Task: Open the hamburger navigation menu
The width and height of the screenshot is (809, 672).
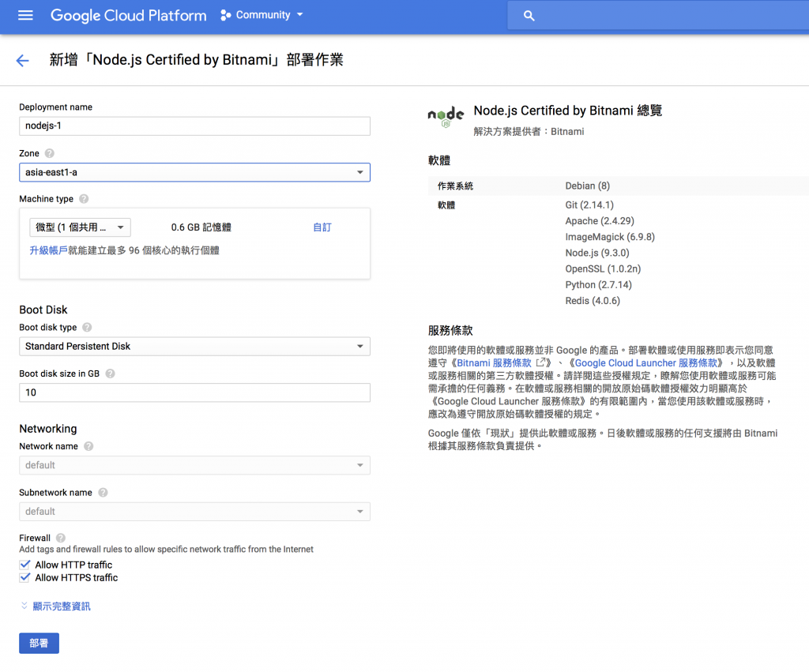Action: tap(25, 15)
